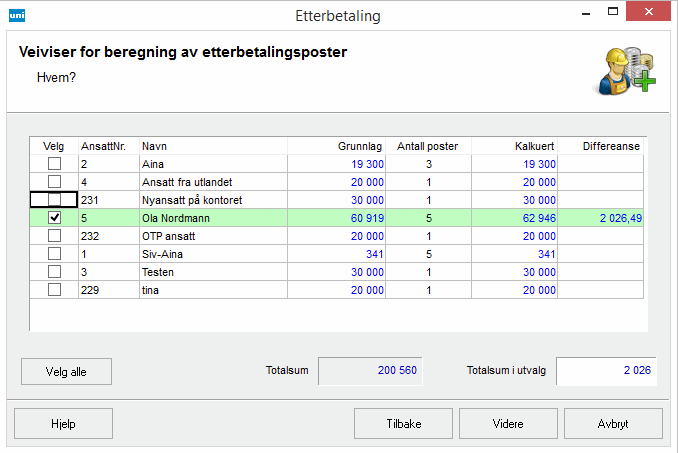Open Hjelp for the wizard
The image size is (678, 453).
(x=63, y=424)
